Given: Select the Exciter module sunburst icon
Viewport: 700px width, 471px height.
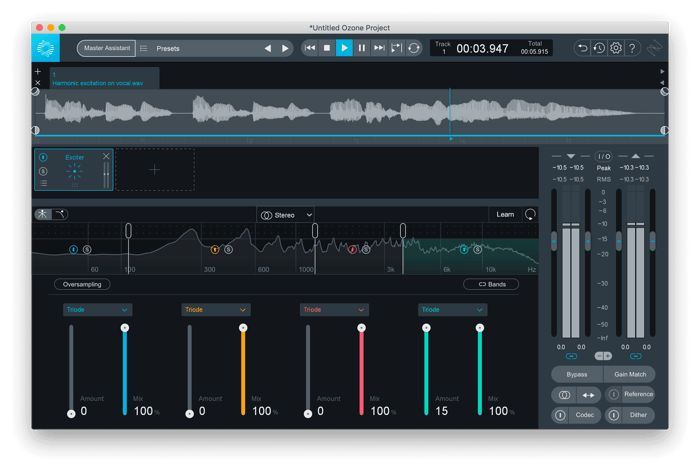Looking at the screenshot, I should pyautogui.click(x=75, y=171).
